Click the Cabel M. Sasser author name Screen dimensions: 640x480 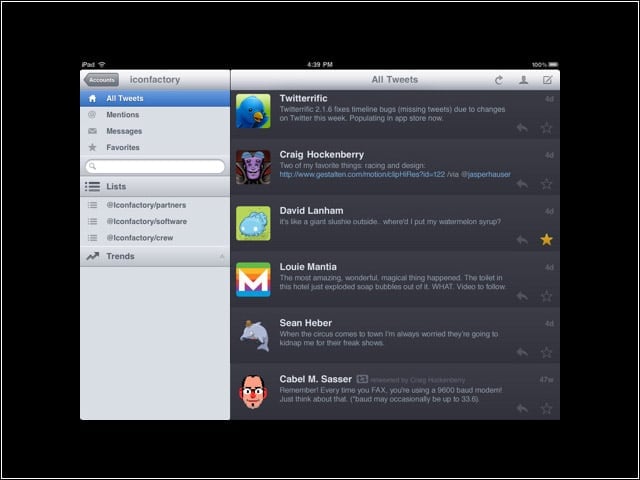coord(316,379)
